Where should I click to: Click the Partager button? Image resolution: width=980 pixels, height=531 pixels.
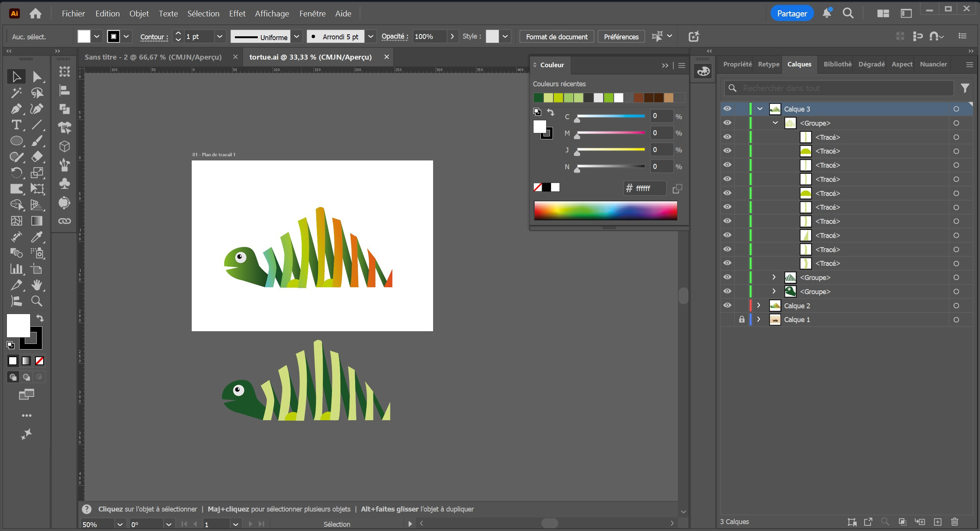click(792, 14)
